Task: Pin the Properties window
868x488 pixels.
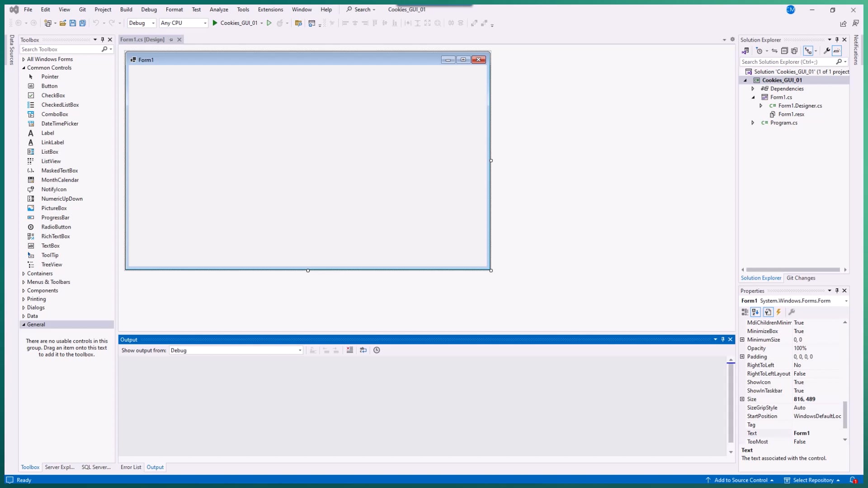Action: click(x=837, y=291)
